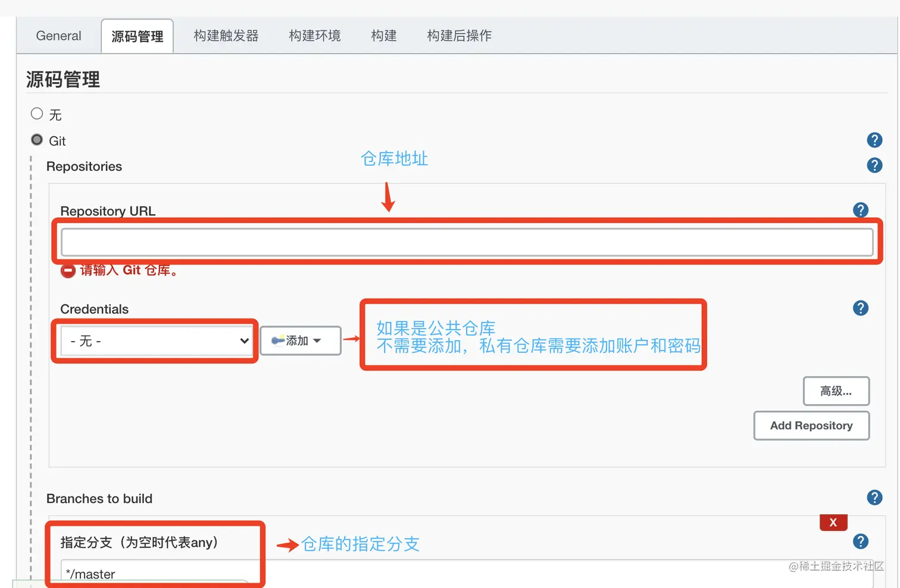
Task: Delete the branch entry with red X
Action: pos(833,522)
